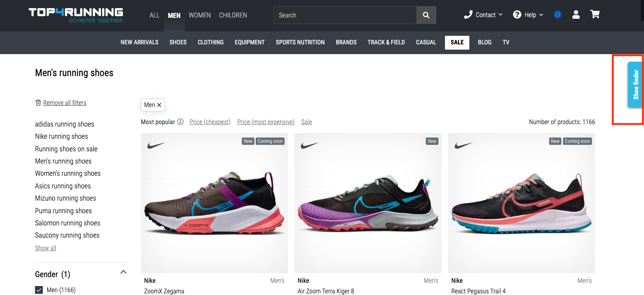Click the trash icon beside Remove all filters
Screen dimensions: 644x295
(x=38, y=103)
